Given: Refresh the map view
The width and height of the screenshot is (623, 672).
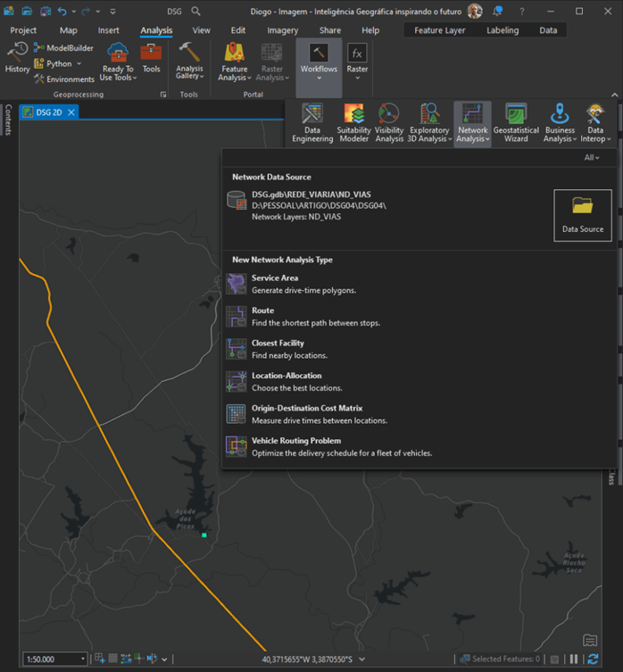Looking at the screenshot, I should (593, 660).
